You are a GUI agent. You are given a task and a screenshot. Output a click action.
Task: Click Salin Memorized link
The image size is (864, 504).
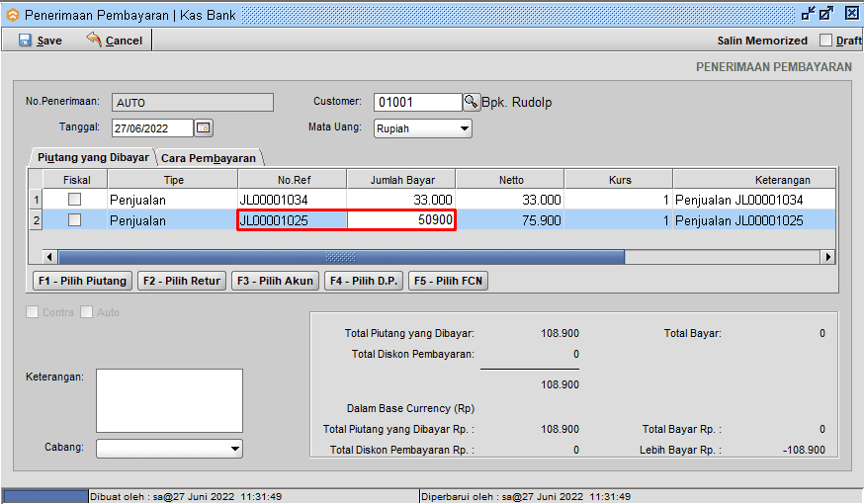(762, 41)
